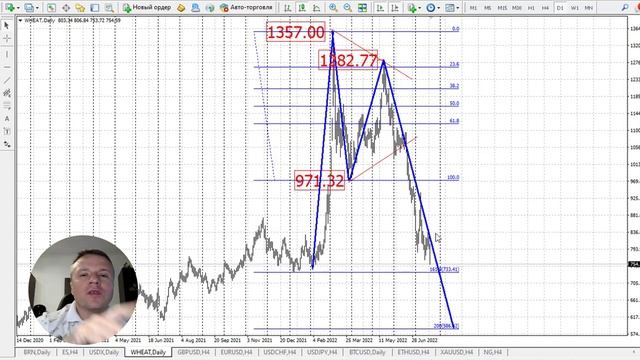Open the ES,H4 chart tab
The width and height of the screenshot is (640, 360).
click(70, 352)
